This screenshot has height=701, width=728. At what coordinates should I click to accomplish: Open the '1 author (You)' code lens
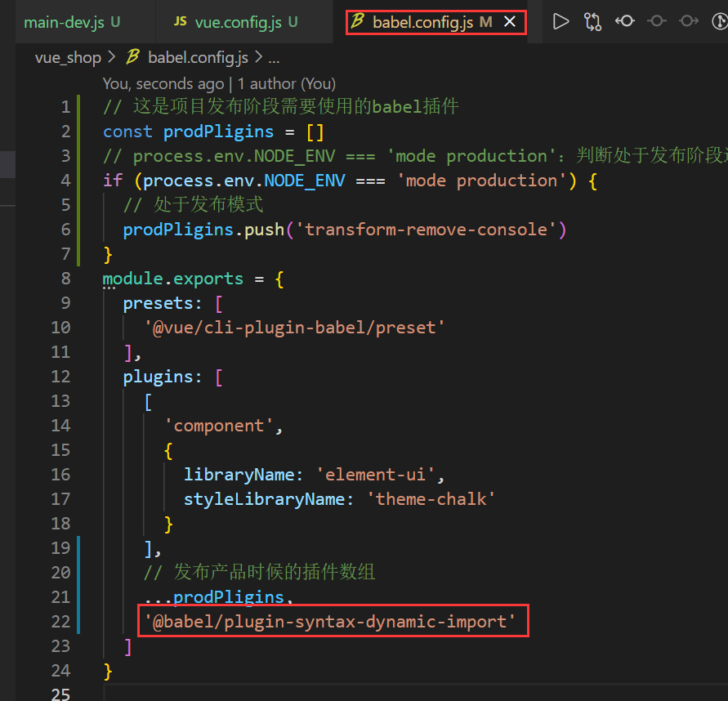click(286, 83)
